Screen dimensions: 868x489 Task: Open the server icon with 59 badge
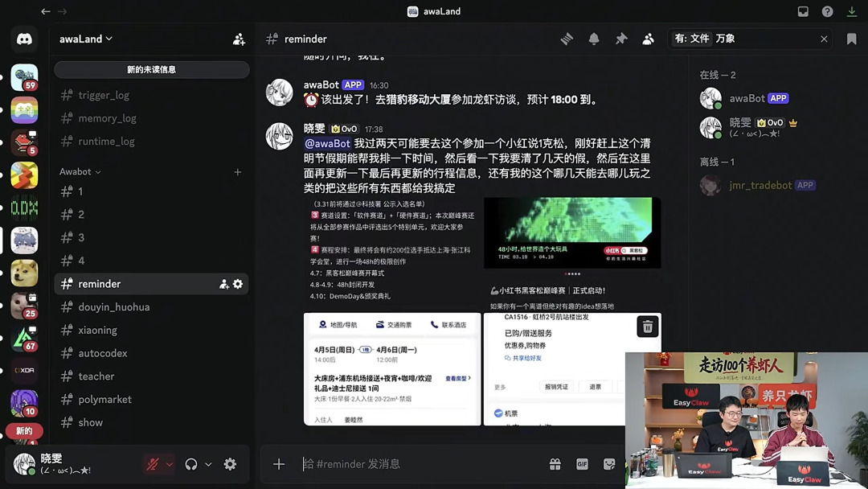pyautogui.click(x=24, y=77)
